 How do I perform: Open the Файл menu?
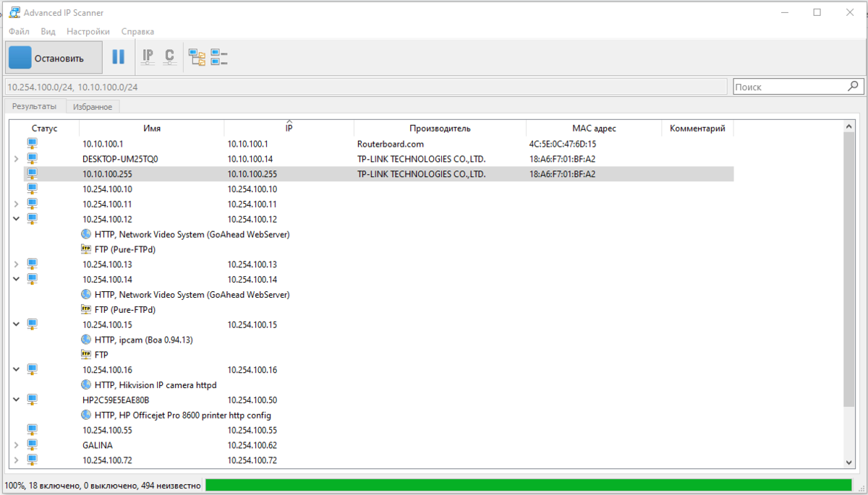[x=19, y=32]
